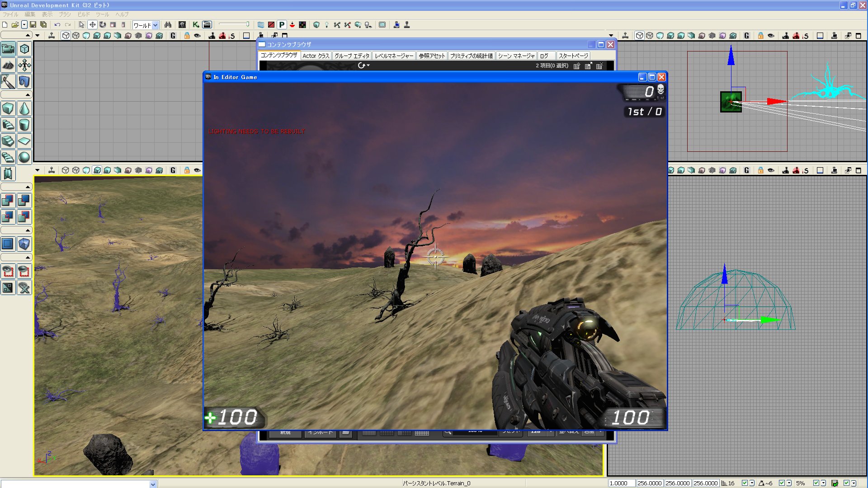Open Kismet editor with green K icon
Viewport: 868px width, 488px height.
196,25
